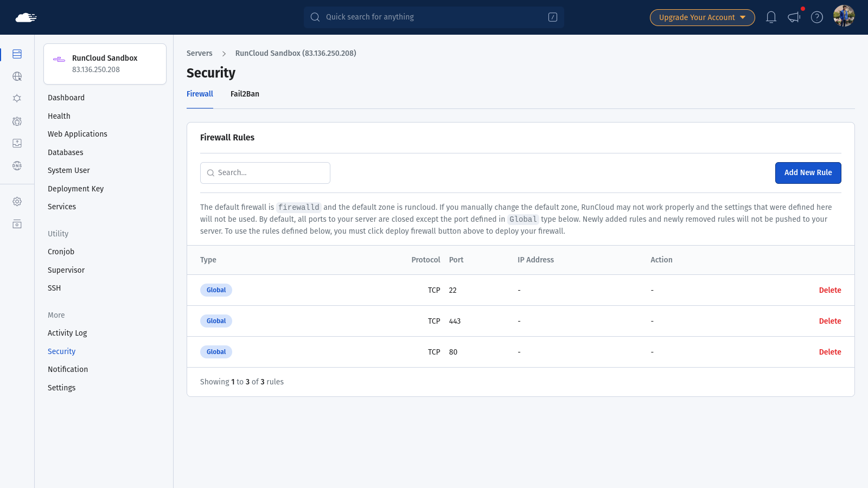Delete the TCP port 22 rule
868x488 pixels.
[x=830, y=291]
